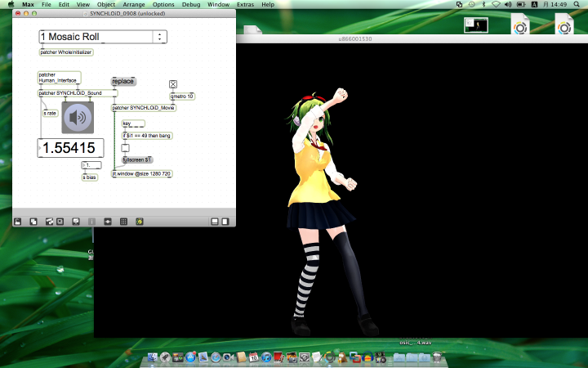The image size is (588, 368).
Task: Open the Edit menu
Action: pyautogui.click(x=64, y=5)
